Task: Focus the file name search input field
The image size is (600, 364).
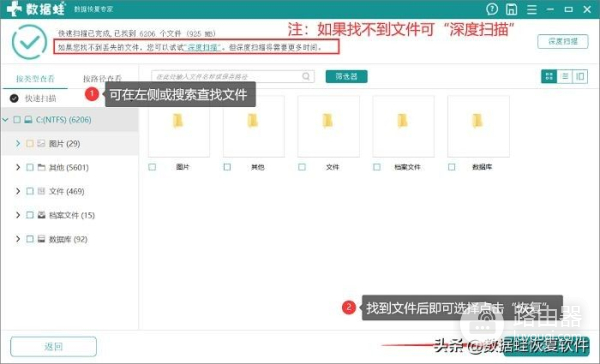Action: pyautogui.click(x=233, y=76)
